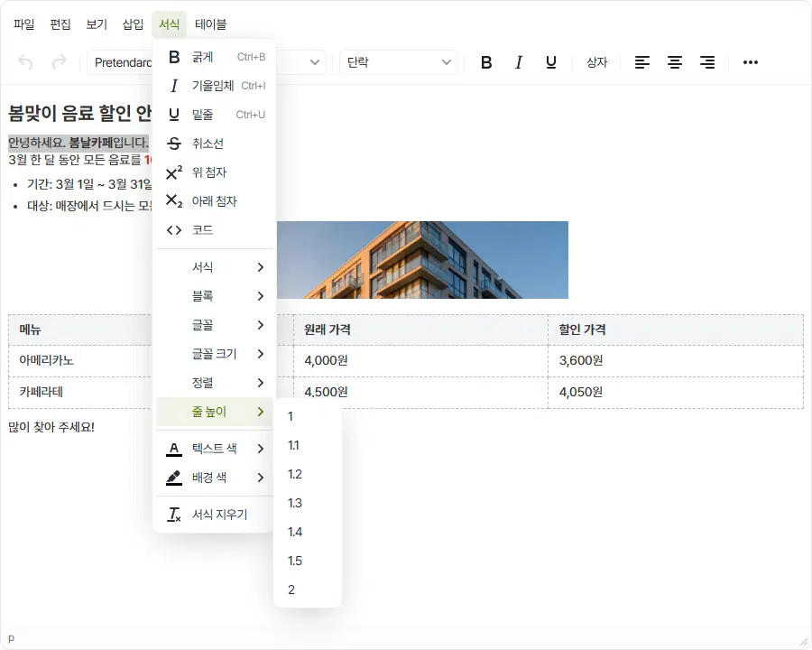Viewport: 812px width, 650px height.
Task: Expand the 글꼴 크기 submenu
Action: pyautogui.click(x=215, y=354)
